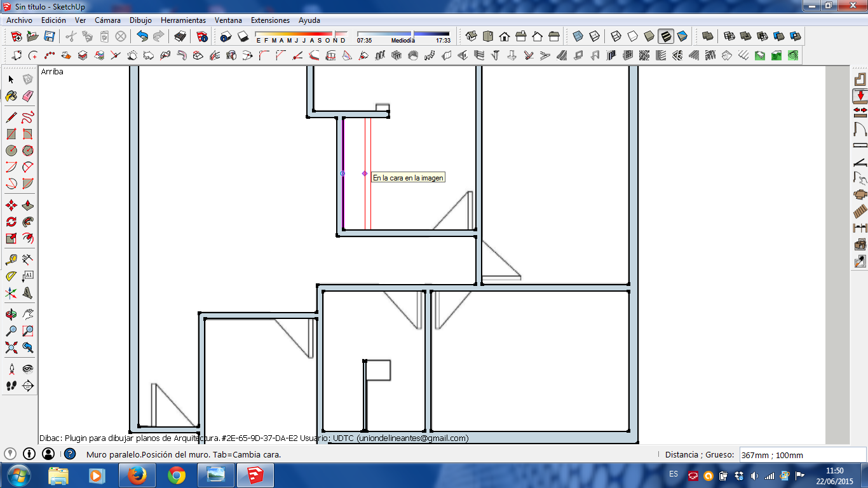
Task: Choose the Look Around eye tool
Action: [27, 369]
